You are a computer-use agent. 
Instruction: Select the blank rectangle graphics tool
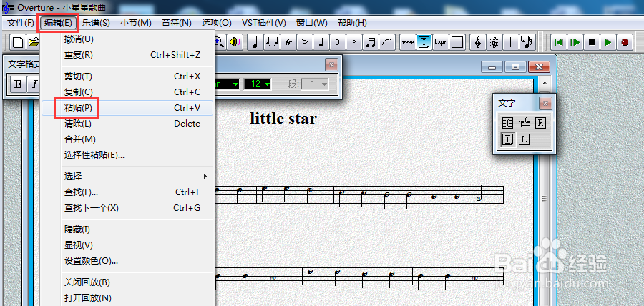[457, 42]
